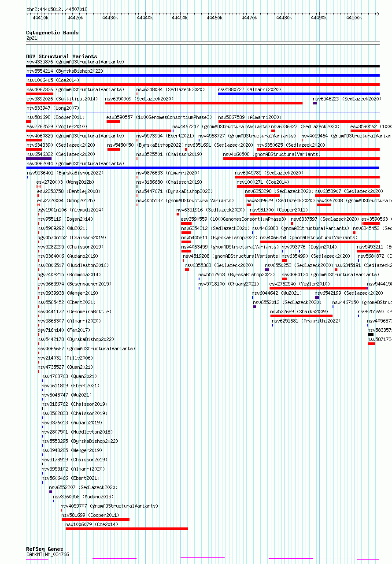Image resolution: width=392 pixels, height=564 pixels.
Task: Click the nsv6345785 (Sedlazeck2020) label
Action: coord(269,173)
